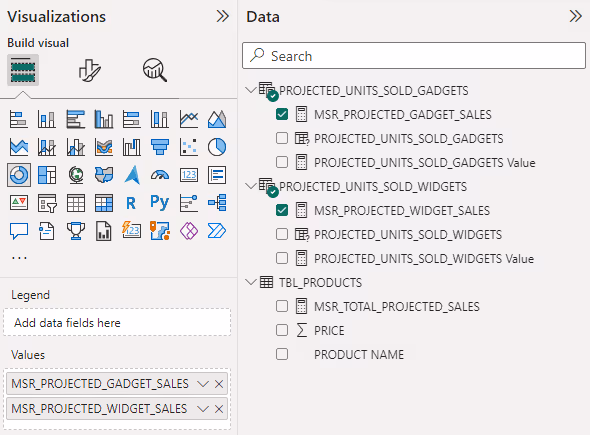Collapse the Visualizations pane

(223, 16)
